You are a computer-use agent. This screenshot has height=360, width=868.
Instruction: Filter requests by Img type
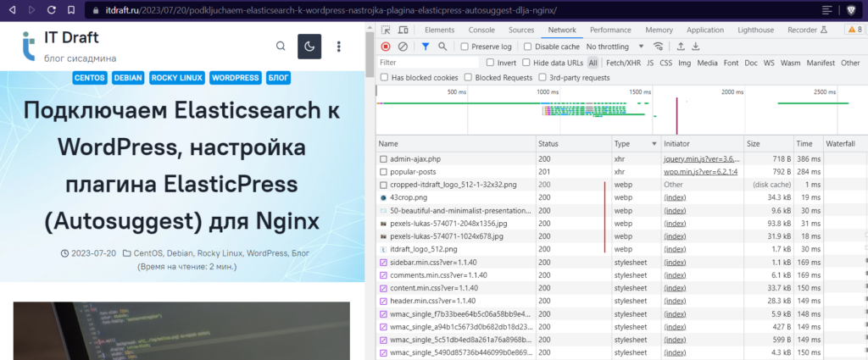coord(685,63)
